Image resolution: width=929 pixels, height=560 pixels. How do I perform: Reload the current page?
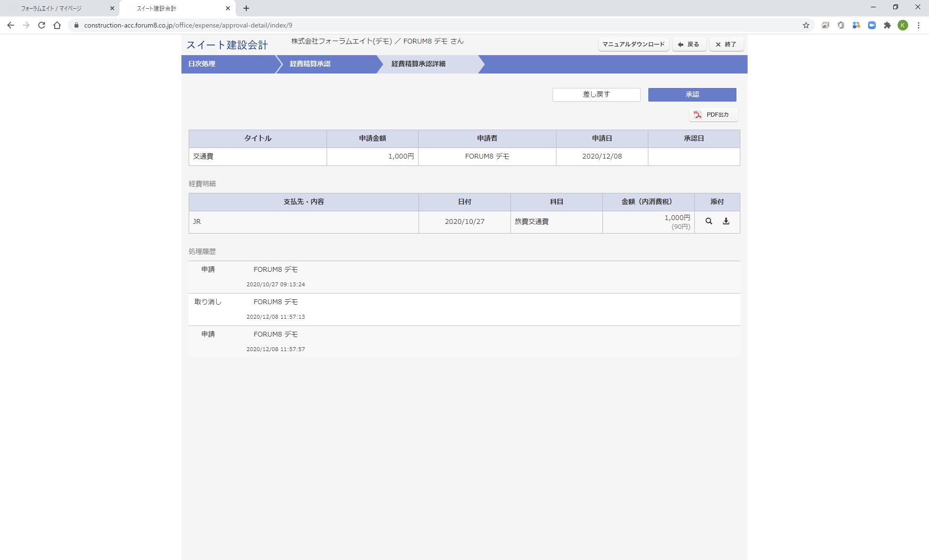pos(42,25)
